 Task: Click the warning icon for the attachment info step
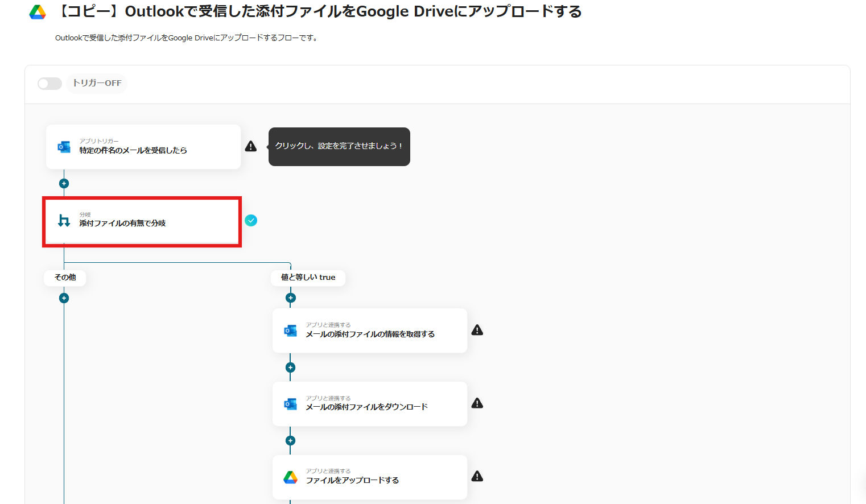click(477, 331)
